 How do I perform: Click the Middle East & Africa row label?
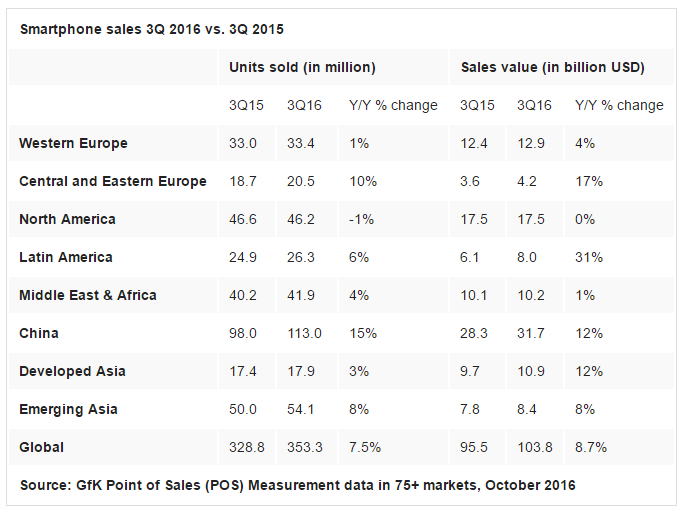point(88,295)
